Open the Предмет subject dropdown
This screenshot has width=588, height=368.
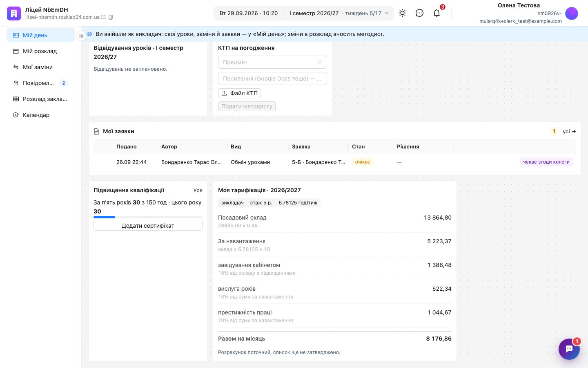(272, 62)
